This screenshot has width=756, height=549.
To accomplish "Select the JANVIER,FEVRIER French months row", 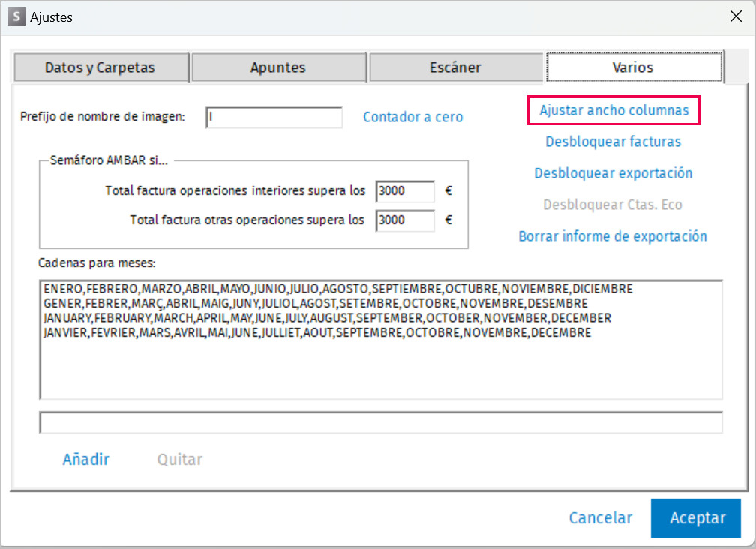I will [x=316, y=332].
